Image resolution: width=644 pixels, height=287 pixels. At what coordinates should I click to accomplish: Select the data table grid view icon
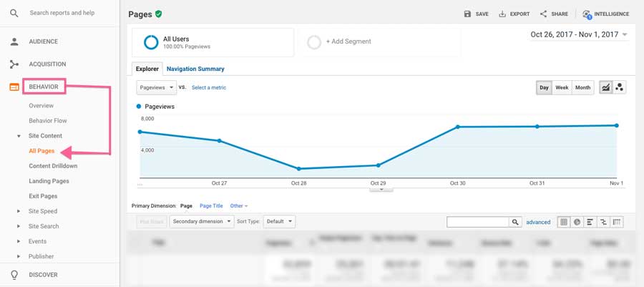click(564, 222)
